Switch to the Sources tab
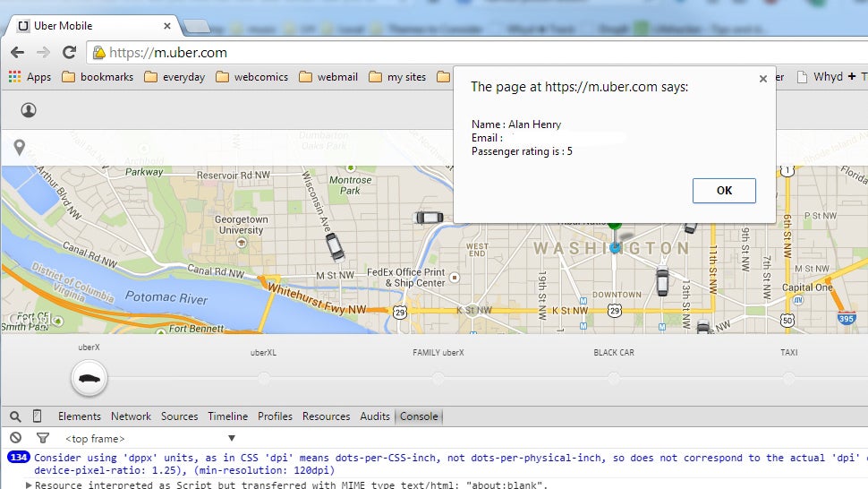Image resolution: width=868 pixels, height=489 pixels. coord(179,416)
